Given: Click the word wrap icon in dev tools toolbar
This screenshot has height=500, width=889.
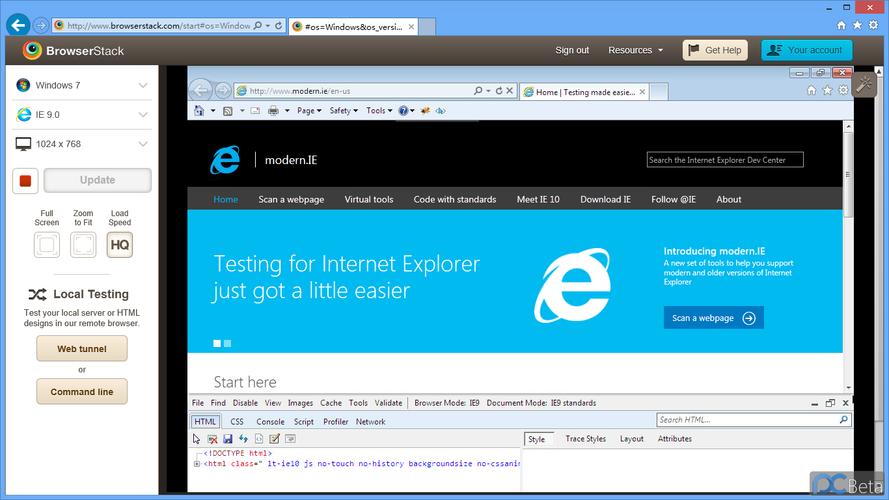Looking at the screenshot, I should click(290, 439).
